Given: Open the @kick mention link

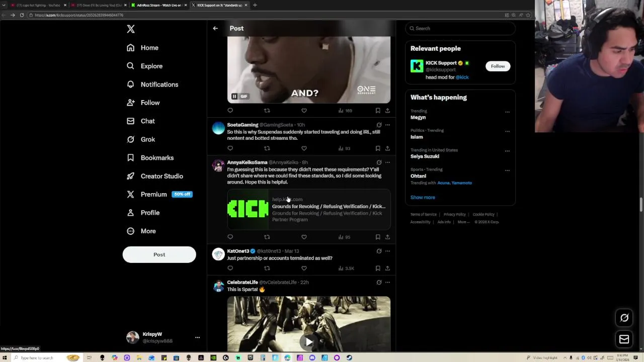Looking at the screenshot, I should 462,77.
